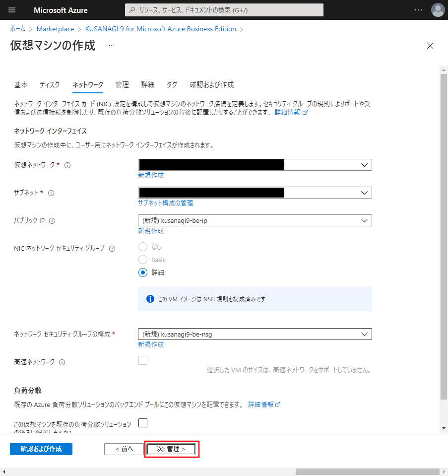
Task: Click the blue 確認および作成 button
Action: coord(41,449)
